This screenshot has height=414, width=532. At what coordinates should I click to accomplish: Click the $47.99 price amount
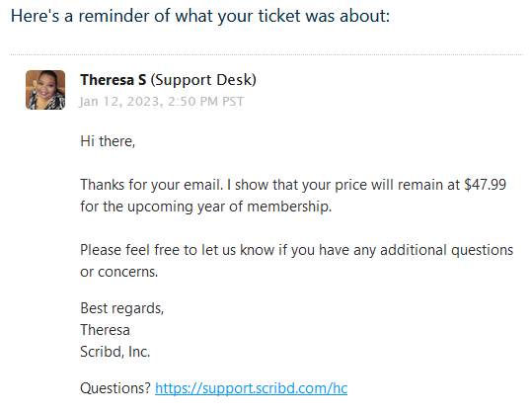coord(486,185)
